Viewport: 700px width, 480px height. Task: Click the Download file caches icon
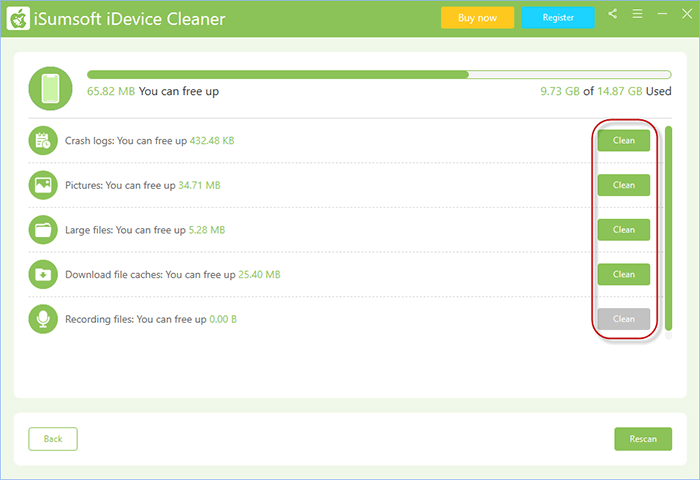click(43, 274)
